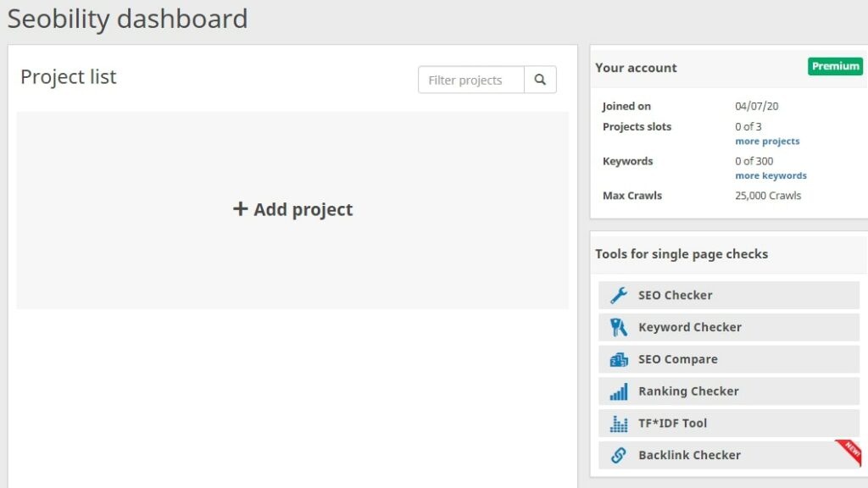Viewport: 868px width, 488px height.
Task: Click the Add project text
Action: tap(303, 209)
